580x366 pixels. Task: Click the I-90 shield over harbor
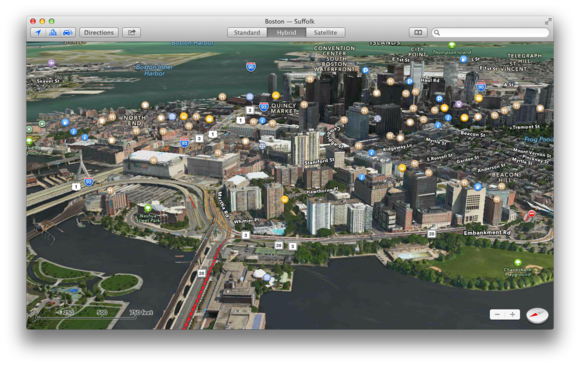251,67
